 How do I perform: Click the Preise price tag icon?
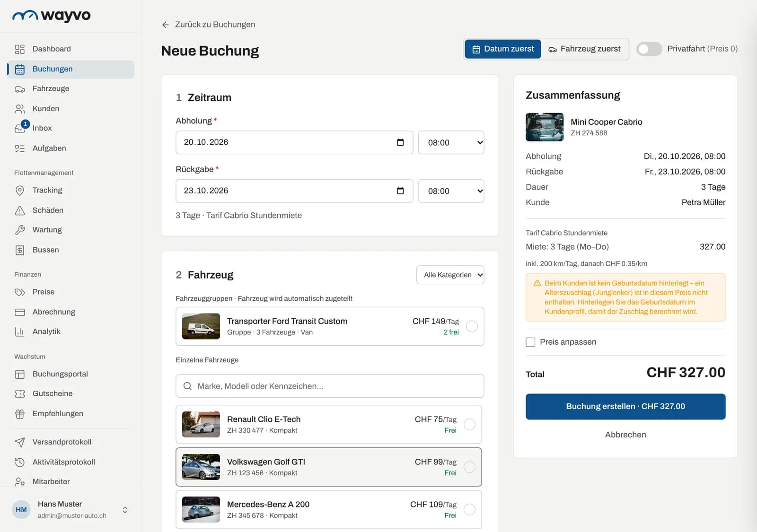(19, 292)
